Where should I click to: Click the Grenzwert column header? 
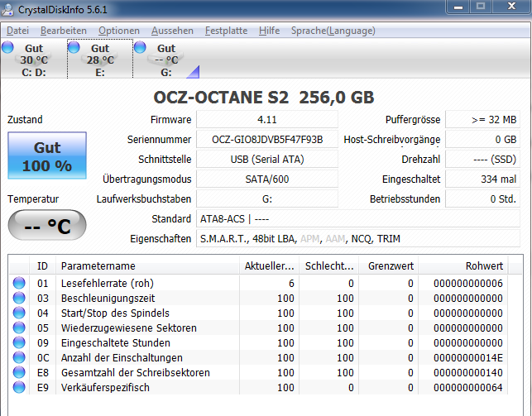(389, 266)
